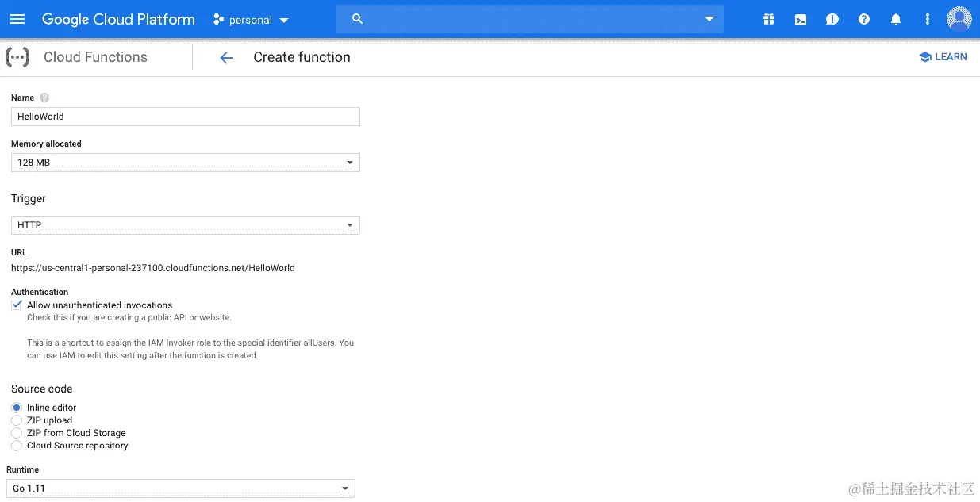
Task: Focus the top search bar field
Action: 530,19
